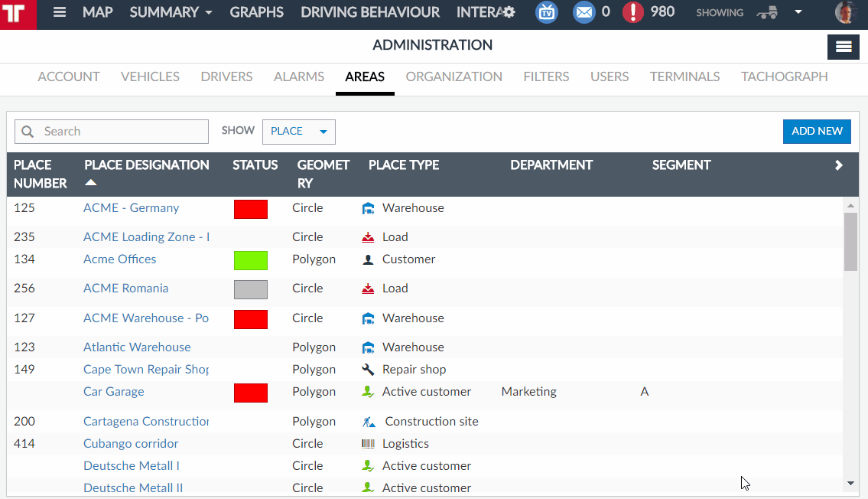
Task: Click the Cape Town Repair Shop wrench icon
Action: point(368,370)
